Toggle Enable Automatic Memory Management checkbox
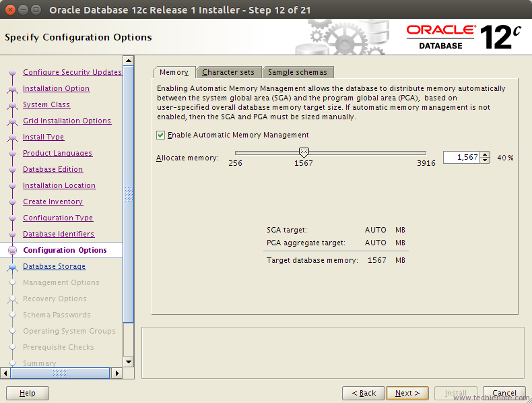 click(160, 135)
